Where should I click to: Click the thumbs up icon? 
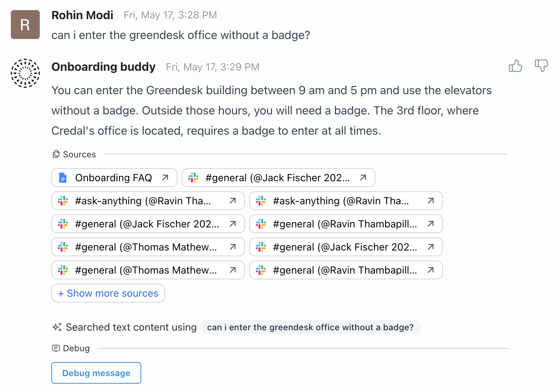515,66
